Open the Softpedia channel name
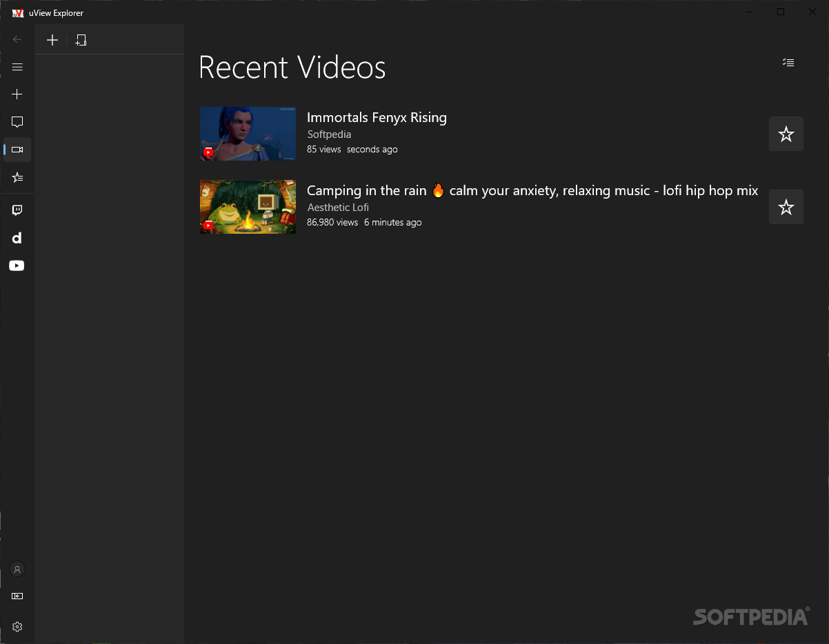This screenshot has width=829, height=644. click(x=329, y=134)
